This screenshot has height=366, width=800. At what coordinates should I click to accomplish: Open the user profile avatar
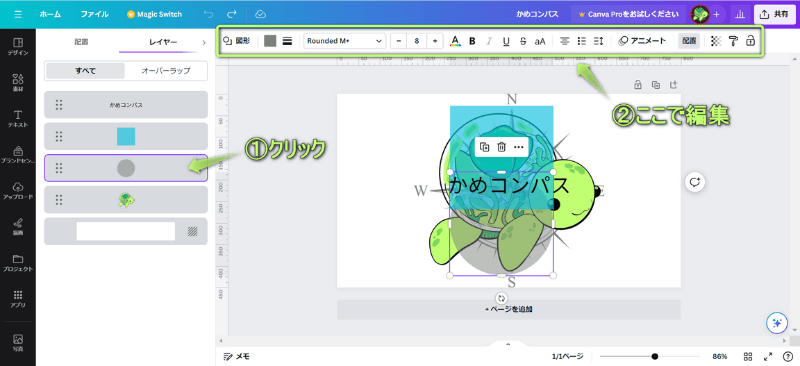[699, 14]
